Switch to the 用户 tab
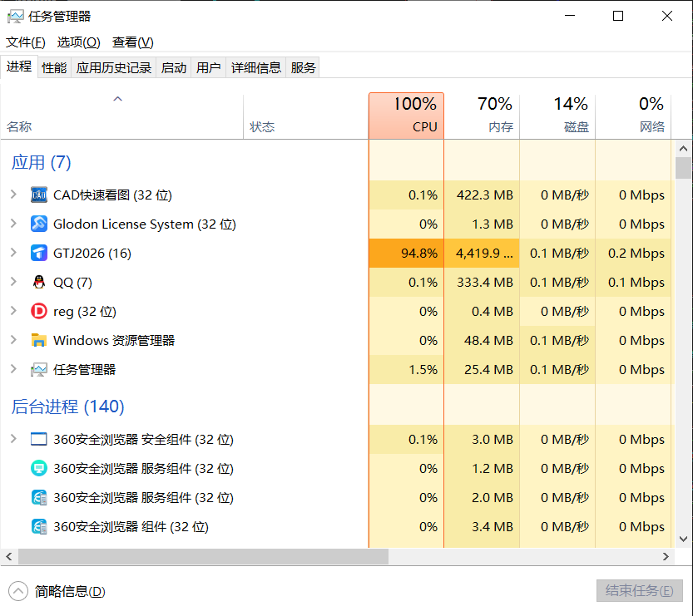 [x=208, y=67]
